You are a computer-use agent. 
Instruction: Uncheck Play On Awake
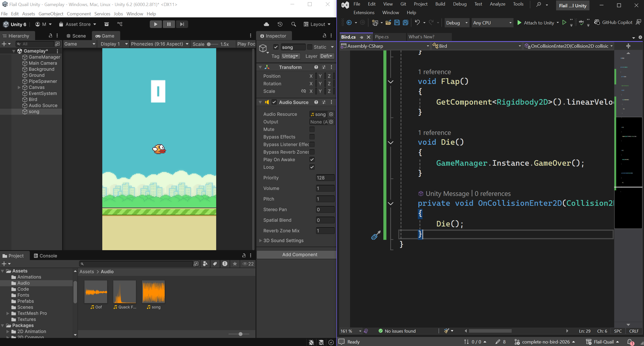(312, 160)
